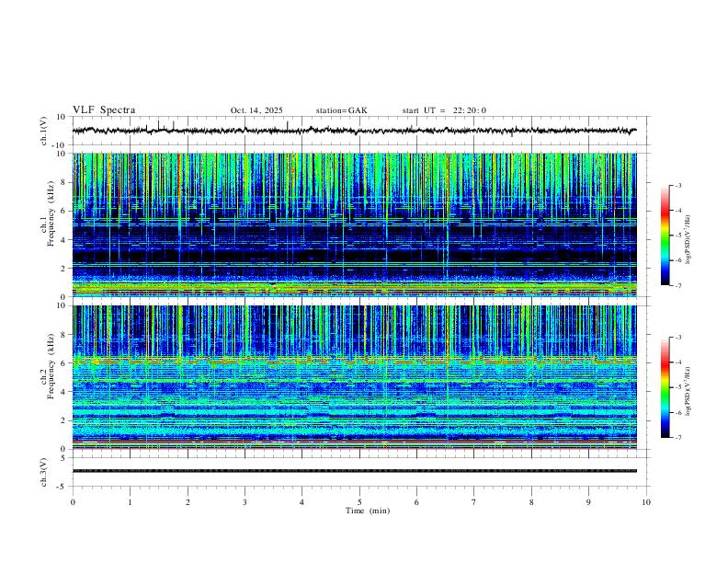Viewport: 728px width, 563px height.
Task: Select the ch.3 voltage trace band
Action: (x=355, y=471)
